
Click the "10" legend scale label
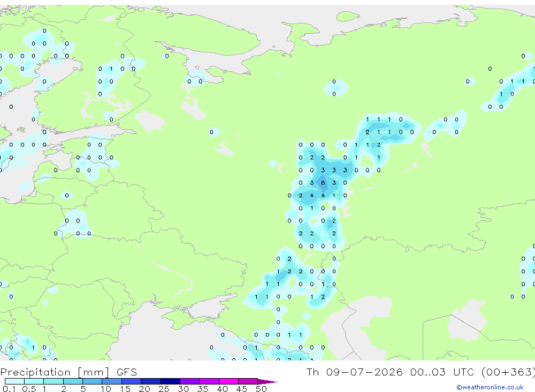pyautogui.click(x=106, y=389)
